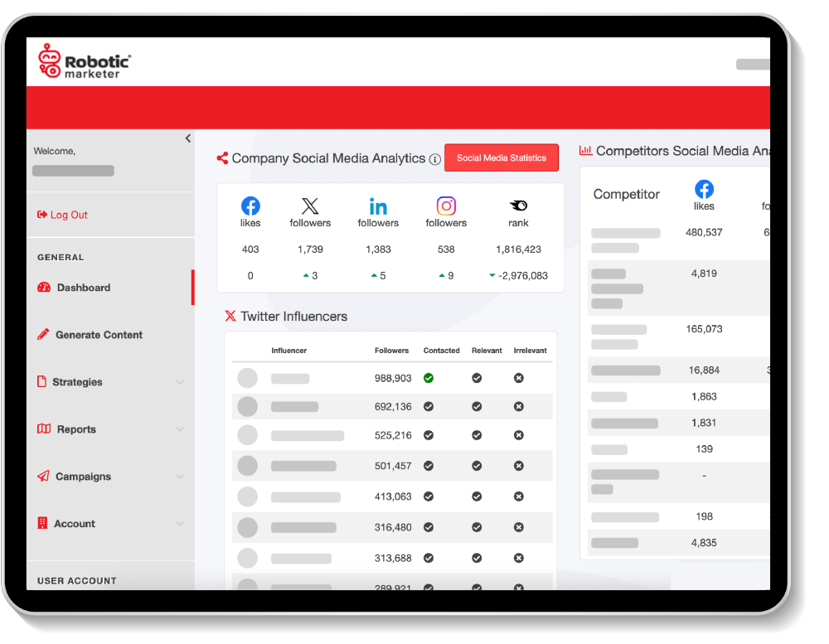Click the X followers icon in company analytics

[x=310, y=206]
